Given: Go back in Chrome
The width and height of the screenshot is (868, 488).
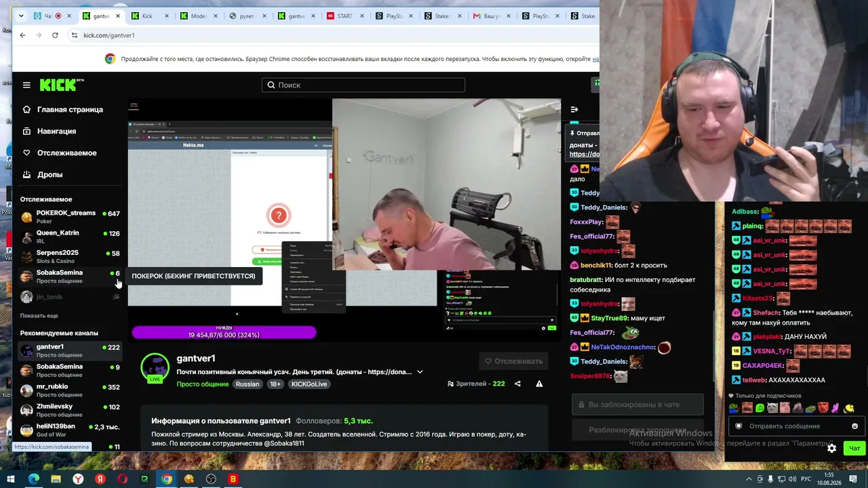Looking at the screenshot, I should 22,35.
